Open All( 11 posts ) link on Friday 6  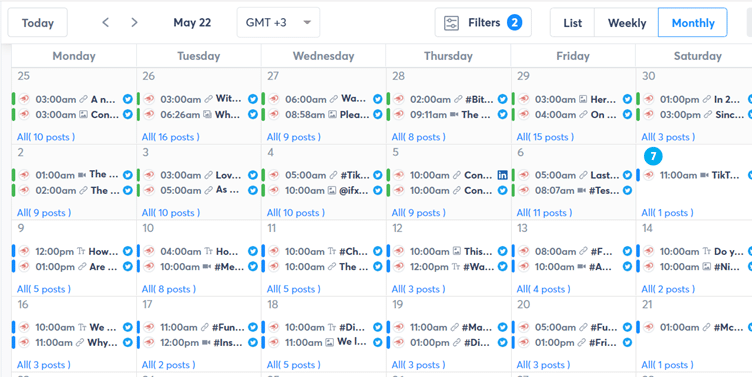pyautogui.click(x=544, y=213)
